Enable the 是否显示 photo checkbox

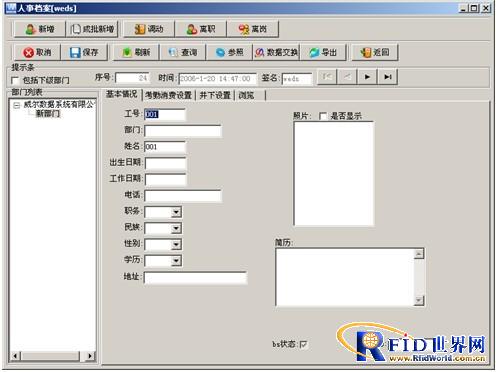click(323, 116)
